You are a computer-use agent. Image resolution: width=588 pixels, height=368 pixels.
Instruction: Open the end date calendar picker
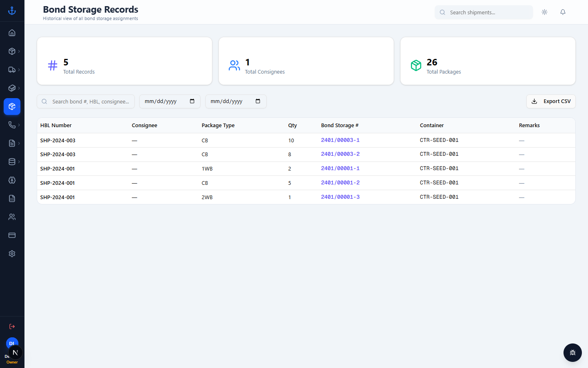tap(258, 101)
